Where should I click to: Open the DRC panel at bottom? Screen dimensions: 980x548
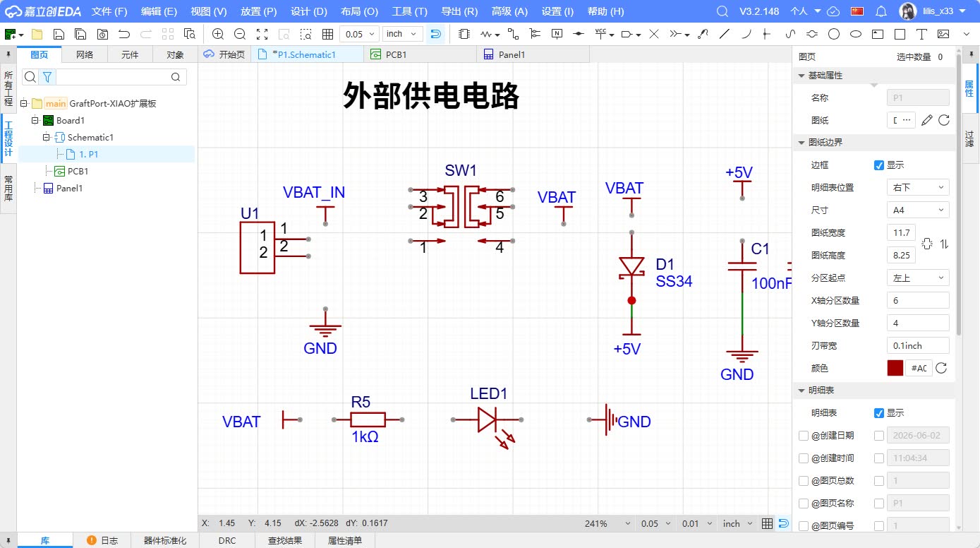[x=227, y=541]
